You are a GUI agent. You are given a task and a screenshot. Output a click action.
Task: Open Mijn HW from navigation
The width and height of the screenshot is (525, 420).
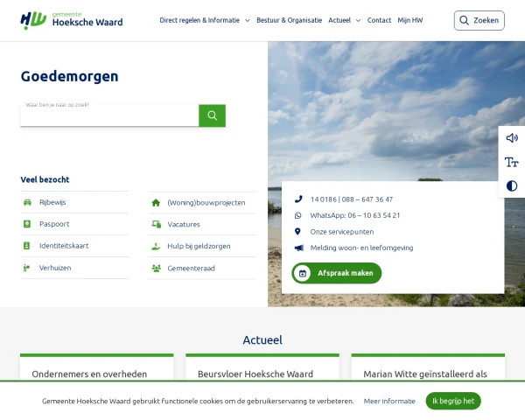point(410,20)
